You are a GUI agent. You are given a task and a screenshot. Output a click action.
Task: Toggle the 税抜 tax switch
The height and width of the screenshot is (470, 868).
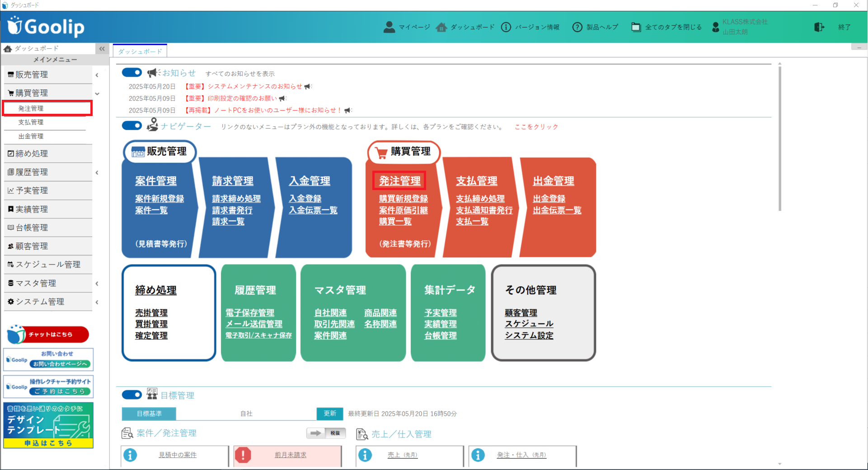[x=326, y=433]
